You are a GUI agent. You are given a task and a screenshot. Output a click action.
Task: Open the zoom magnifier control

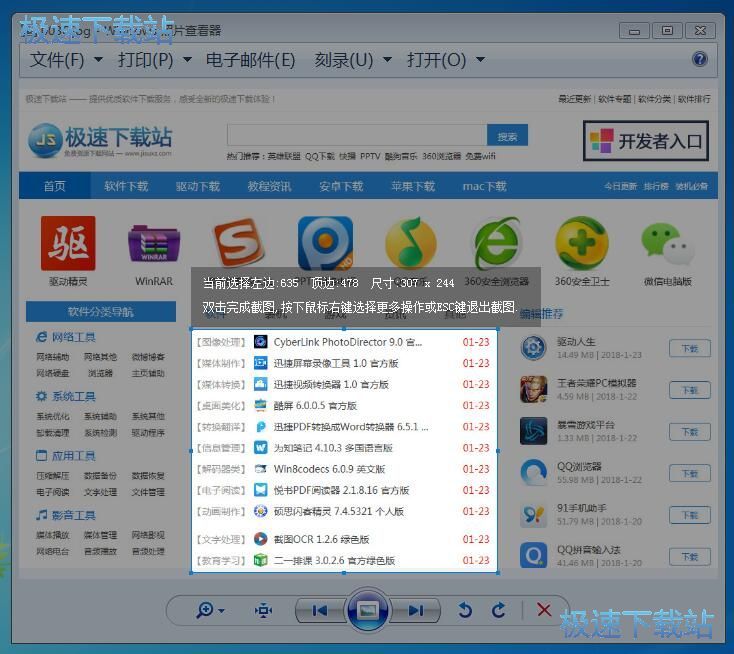click(210, 610)
